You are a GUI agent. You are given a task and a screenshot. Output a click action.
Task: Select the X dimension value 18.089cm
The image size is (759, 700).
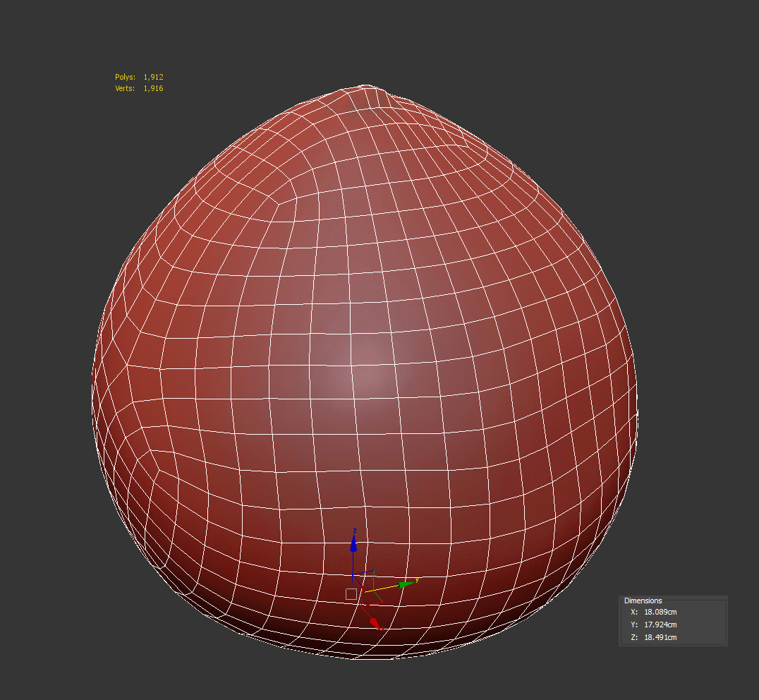(660, 612)
